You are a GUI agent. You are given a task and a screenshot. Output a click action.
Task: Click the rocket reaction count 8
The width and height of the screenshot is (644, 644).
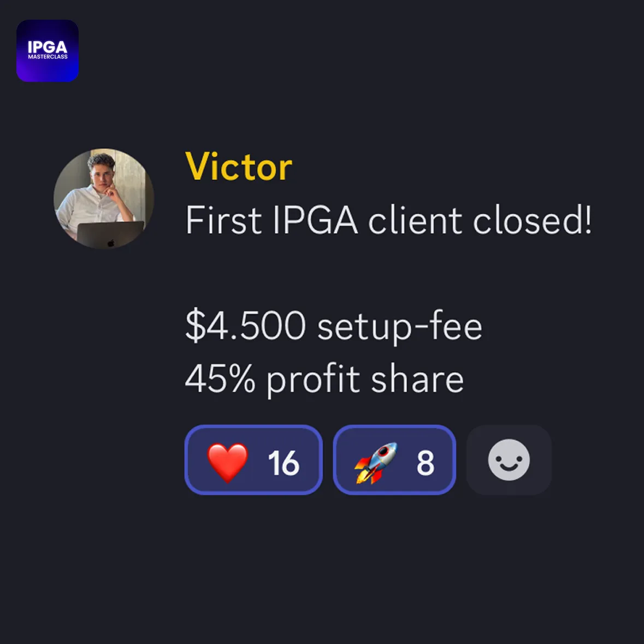click(x=425, y=463)
